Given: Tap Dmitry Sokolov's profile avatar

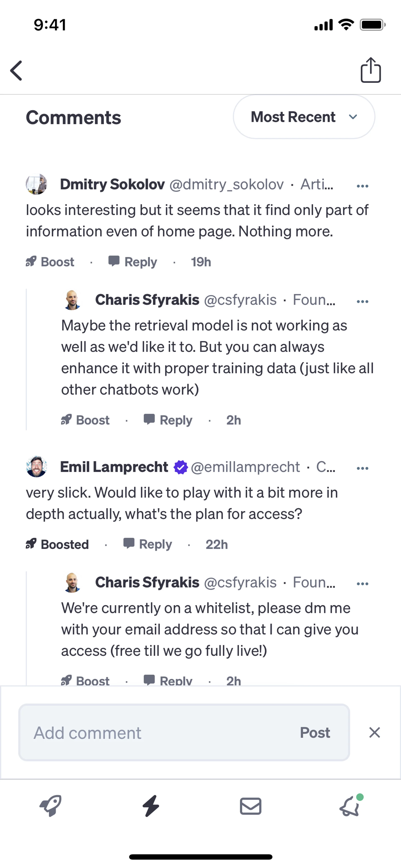Looking at the screenshot, I should click(x=36, y=184).
